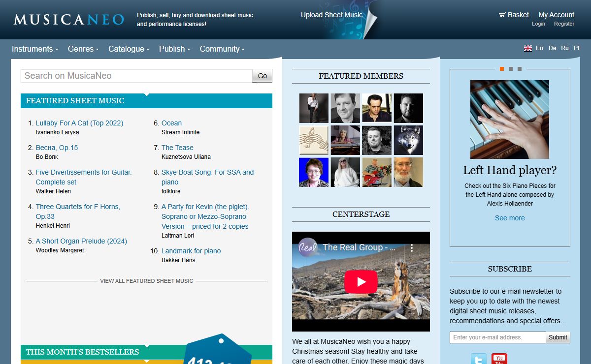591x364 pixels.
Task: Open Three Quartets for F Horns, Op.33
Action: point(78,212)
